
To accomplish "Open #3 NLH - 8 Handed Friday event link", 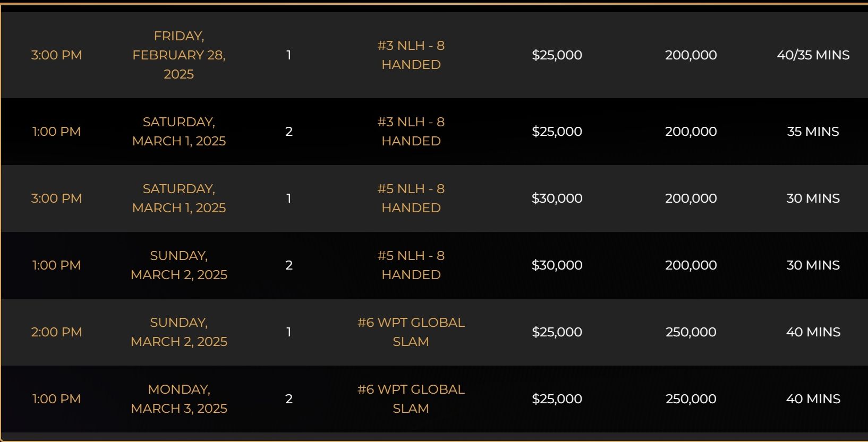I will click(x=411, y=55).
